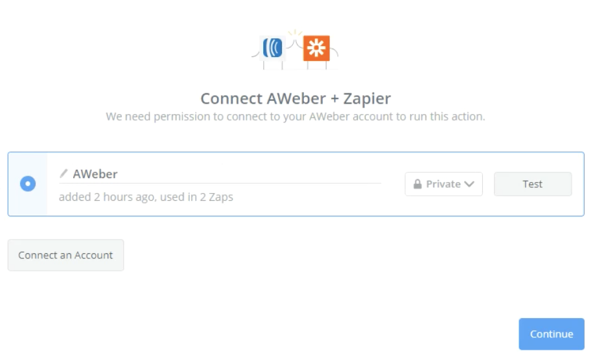595x364 pixels.
Task: Click the Connect an Account button
Action: [65, 255]
